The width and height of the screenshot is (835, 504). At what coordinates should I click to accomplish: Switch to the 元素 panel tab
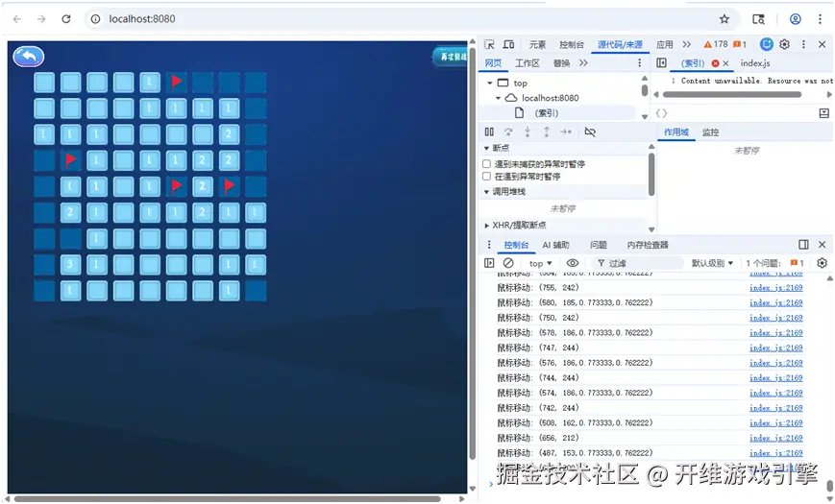pos(537,44)
